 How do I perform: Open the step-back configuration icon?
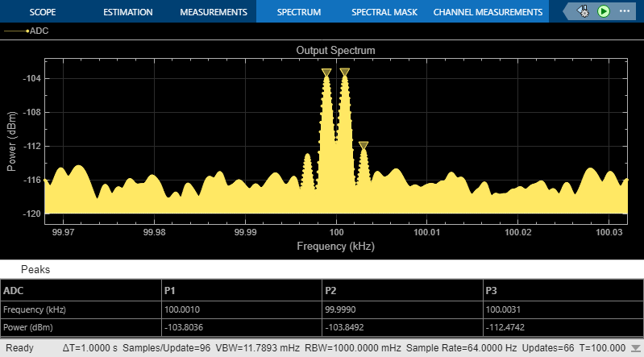click(x=583, y=11)
